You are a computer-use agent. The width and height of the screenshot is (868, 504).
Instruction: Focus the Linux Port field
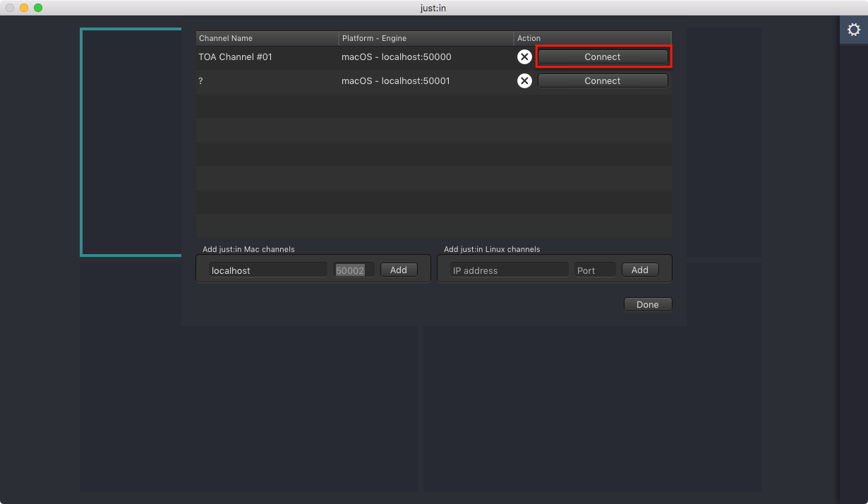click(x=595, y=270)
